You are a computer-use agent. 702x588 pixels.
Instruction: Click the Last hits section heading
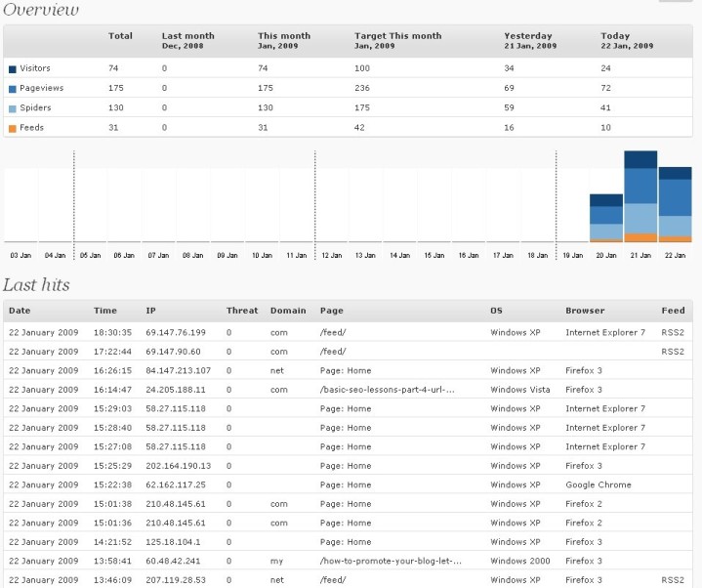pos(35,284)
